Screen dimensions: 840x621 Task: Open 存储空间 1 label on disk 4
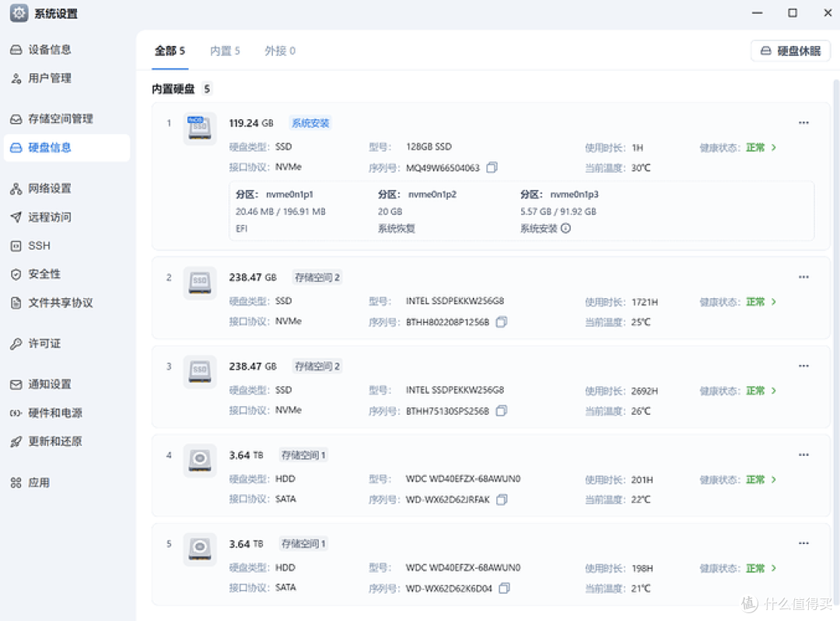(303, 454)
